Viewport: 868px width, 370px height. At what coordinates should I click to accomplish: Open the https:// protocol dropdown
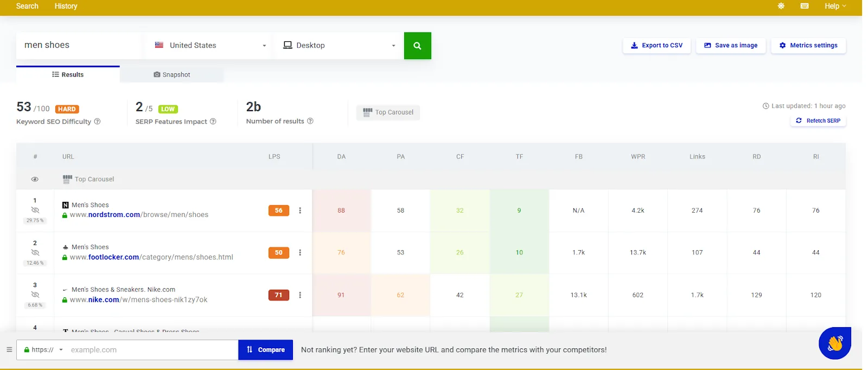(43, 350)
